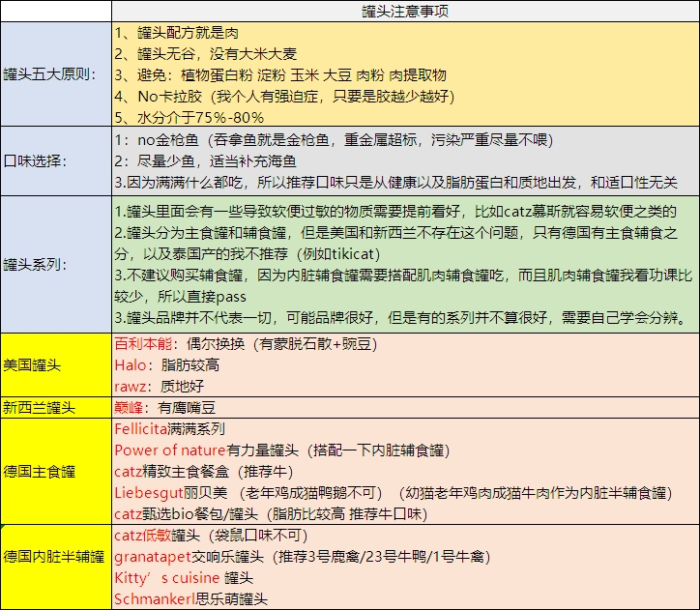Select the line starting 3.罐头品牌并不代表一切

click(400, 318)
